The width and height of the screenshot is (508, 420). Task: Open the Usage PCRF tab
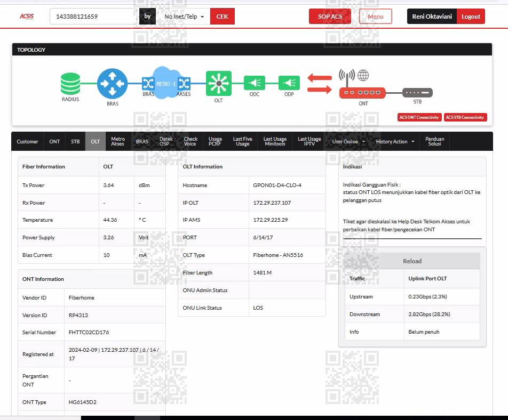215,141
